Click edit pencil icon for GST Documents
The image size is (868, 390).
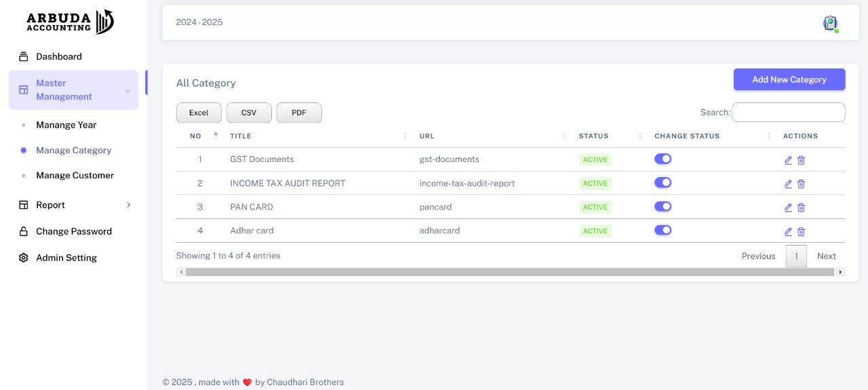[788, 160]
